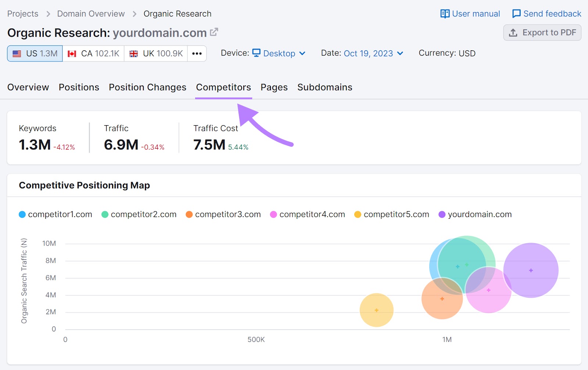Click Export to PDF button
588x370 pixels.
542,33
